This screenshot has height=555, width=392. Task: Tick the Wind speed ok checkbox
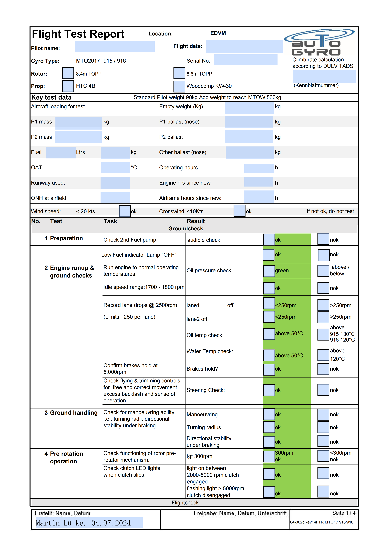pyautogui.click(x=125, y=211)
